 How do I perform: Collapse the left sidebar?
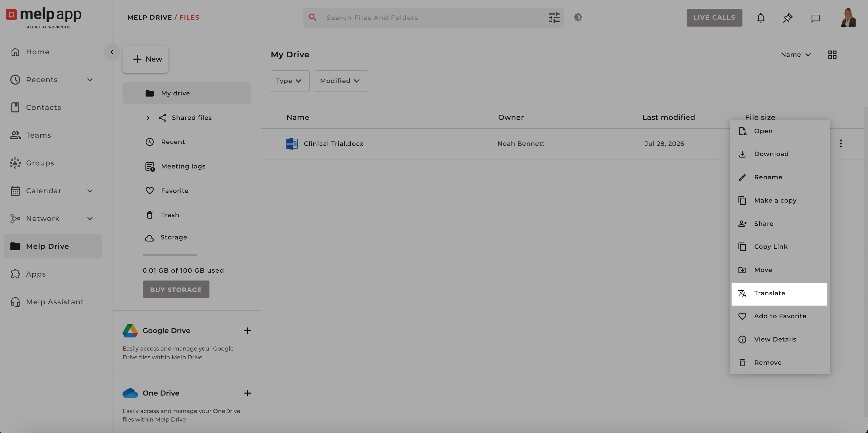tap(112, 52)
